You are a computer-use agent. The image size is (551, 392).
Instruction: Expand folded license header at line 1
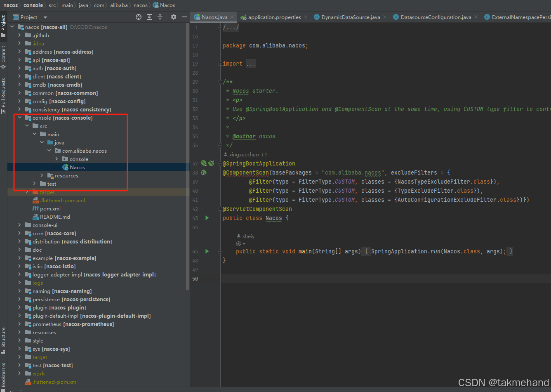pyautogui.click(x=220, y=28)
